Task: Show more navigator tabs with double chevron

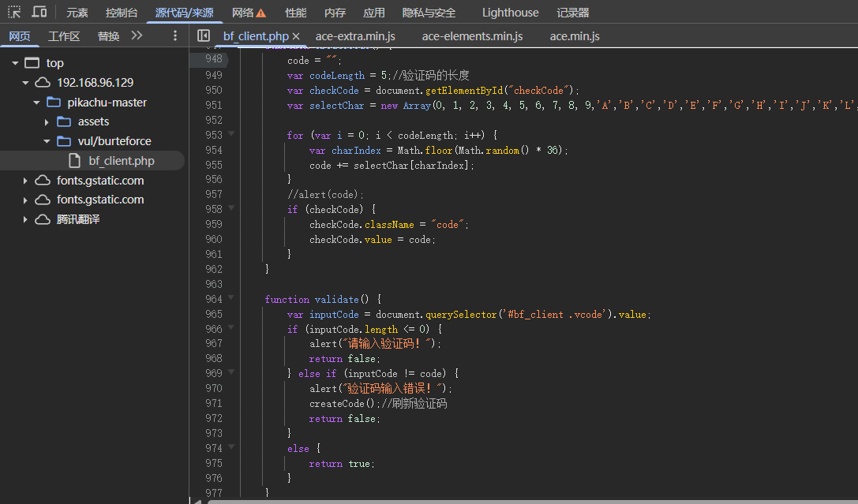Action: 137,36
